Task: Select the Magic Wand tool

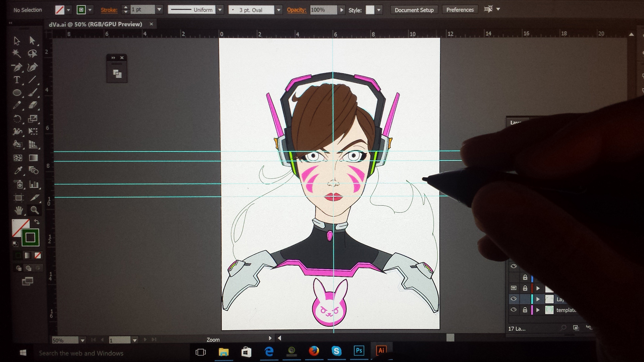Action: [x=16, y=54]
